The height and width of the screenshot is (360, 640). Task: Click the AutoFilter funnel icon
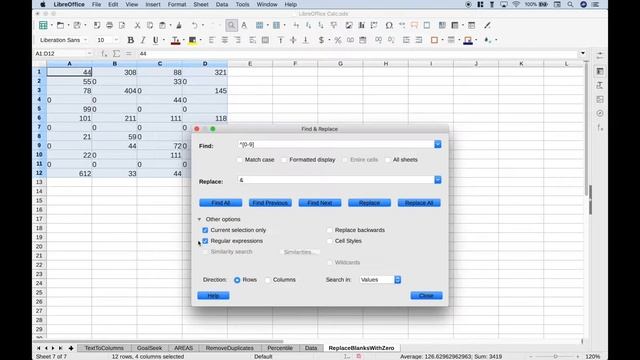(333, 25)
